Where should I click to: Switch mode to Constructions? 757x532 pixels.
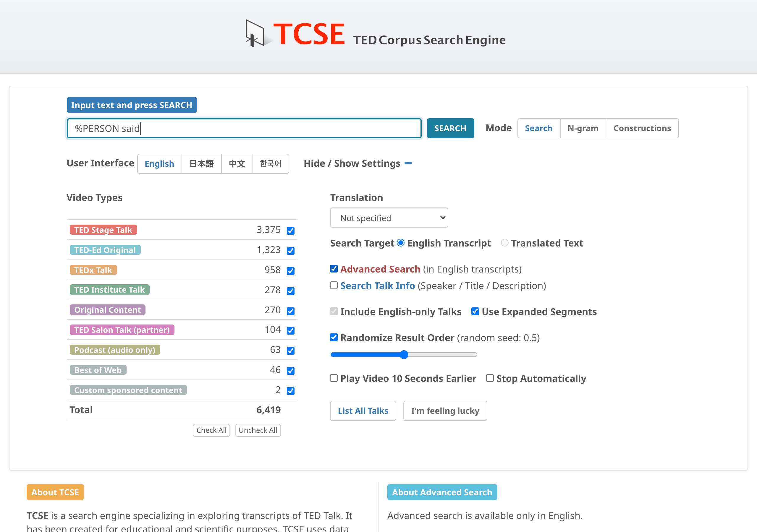[x=642, y=128]
